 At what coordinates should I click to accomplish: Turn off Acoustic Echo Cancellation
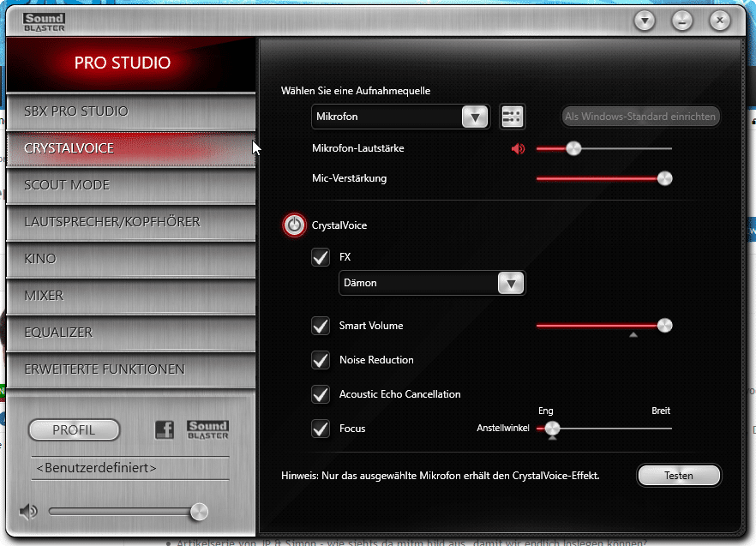[x=321, y=394]
